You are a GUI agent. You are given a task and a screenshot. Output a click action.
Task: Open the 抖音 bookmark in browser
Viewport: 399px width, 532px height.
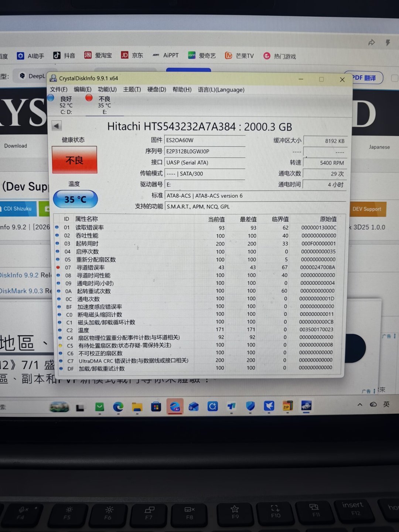(64, 55)
